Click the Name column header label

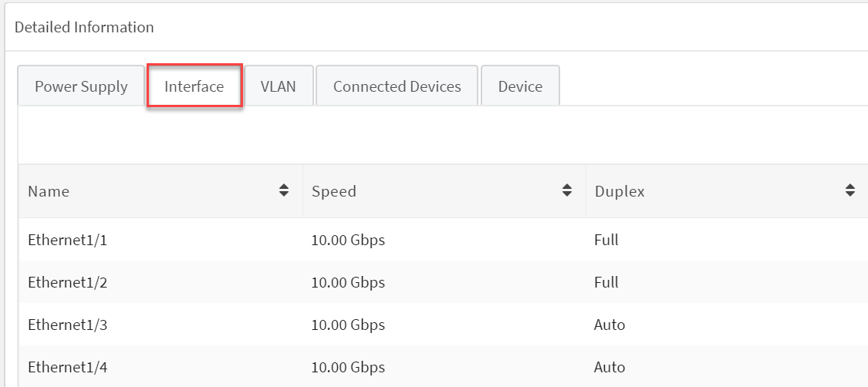(x=49, y=191)
